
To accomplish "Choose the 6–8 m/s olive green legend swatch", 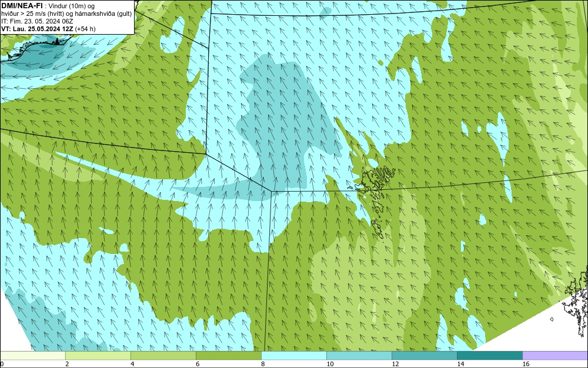I will click(x=228, y=355).
